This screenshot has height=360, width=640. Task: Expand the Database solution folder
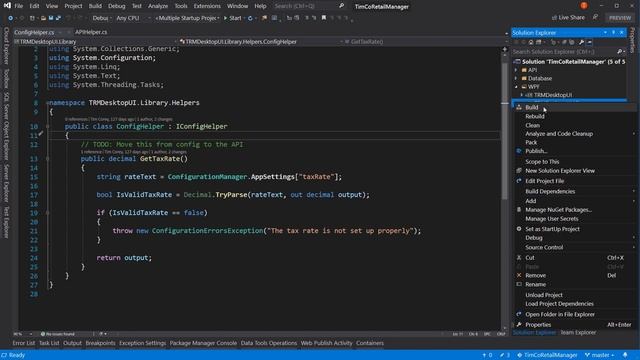[516, 78]
